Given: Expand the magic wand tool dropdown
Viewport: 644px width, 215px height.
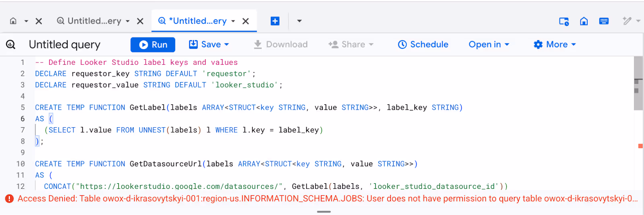Looking at the screenshot, I should coord(638,21).
